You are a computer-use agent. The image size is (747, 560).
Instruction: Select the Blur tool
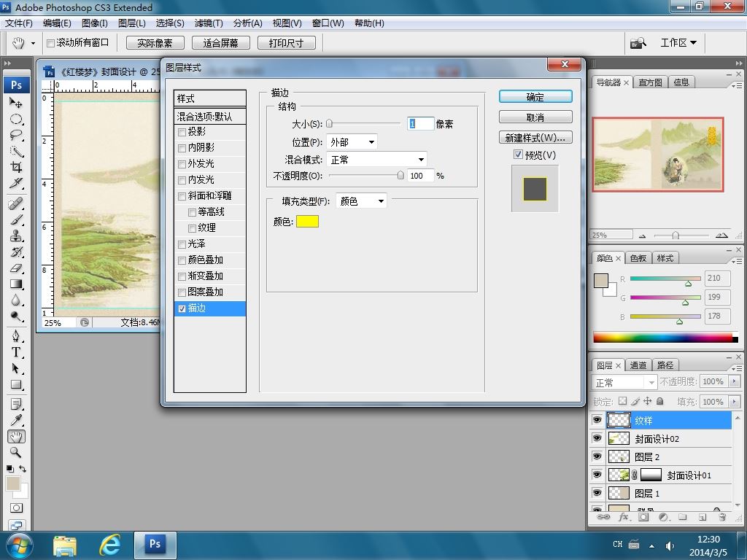click(x=16, y=300)
